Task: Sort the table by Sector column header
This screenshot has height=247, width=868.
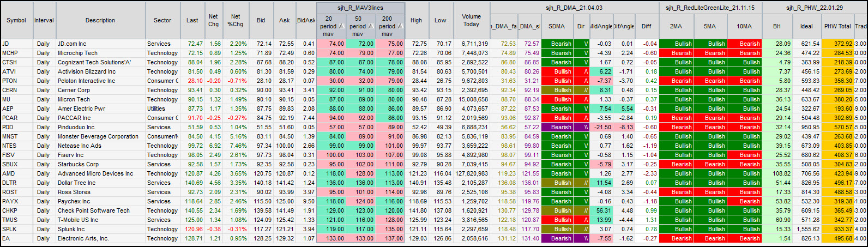Action: (x=162, y=20)
